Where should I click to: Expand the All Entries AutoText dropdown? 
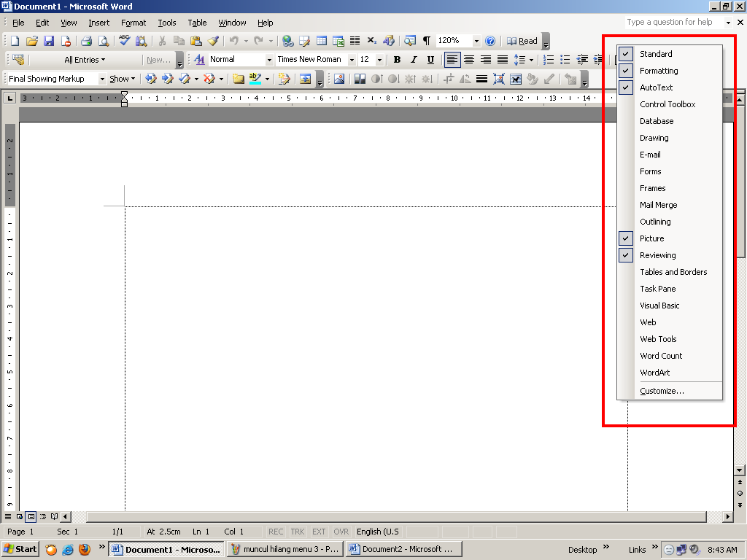point(85,60)
